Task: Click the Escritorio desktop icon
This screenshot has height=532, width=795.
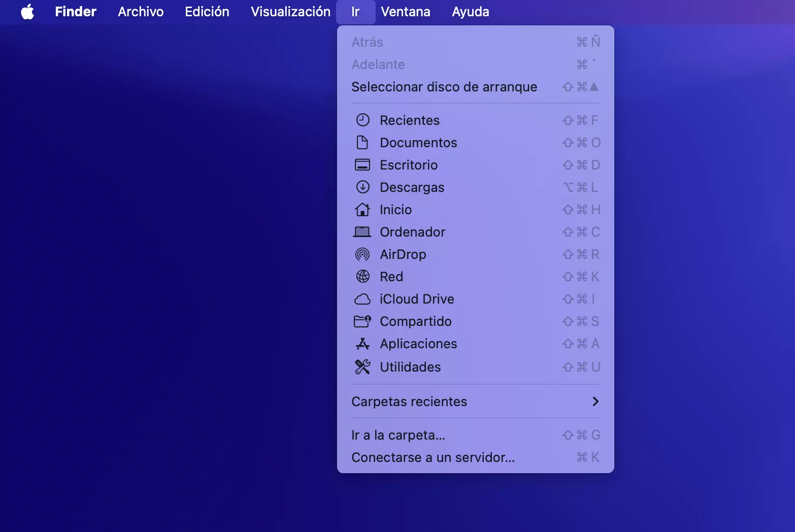Action: point(362,165)
